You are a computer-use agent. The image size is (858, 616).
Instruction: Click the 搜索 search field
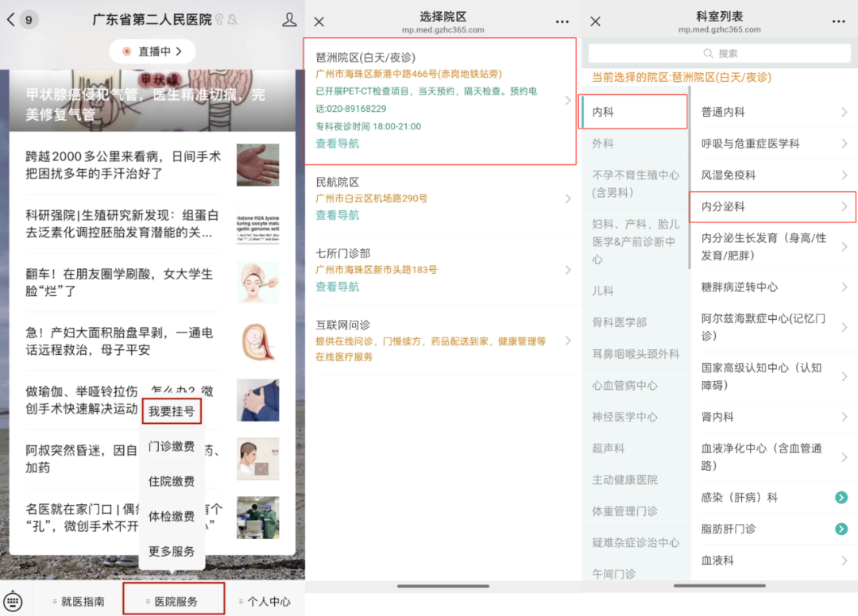pos(719,53)
